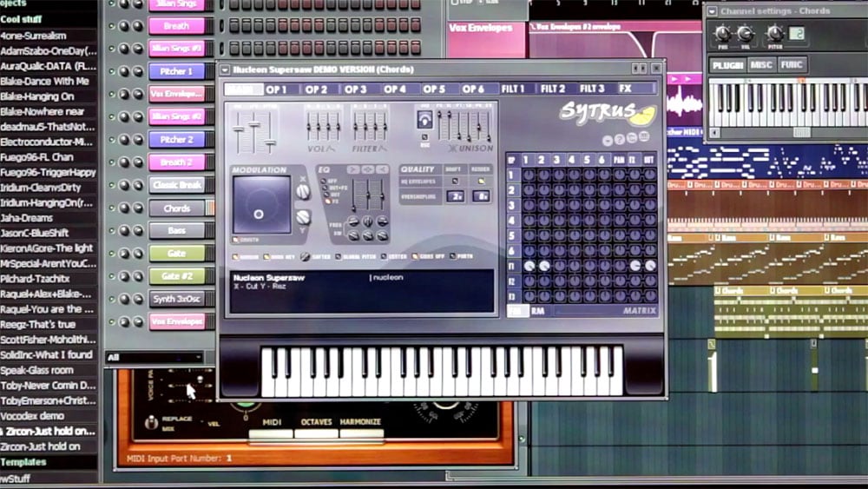This screenshot has width=868, height=489.
Task: Open the Nucleon Supersaw window menu arrow
Action: (225, 69)
